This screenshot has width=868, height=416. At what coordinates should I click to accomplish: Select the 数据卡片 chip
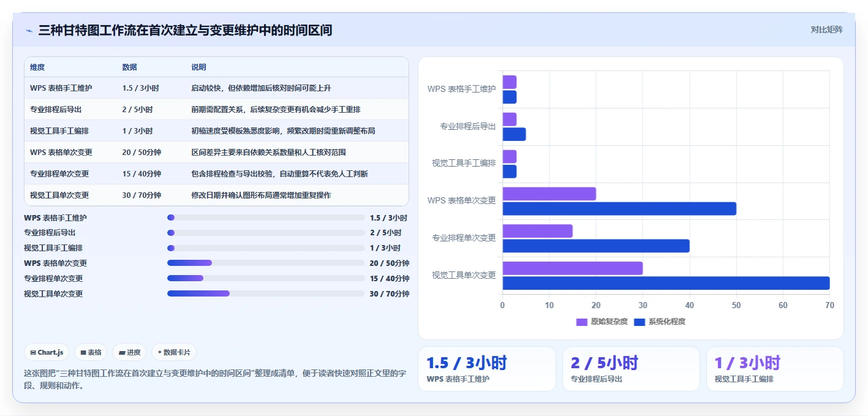click(x=174, y=352)
